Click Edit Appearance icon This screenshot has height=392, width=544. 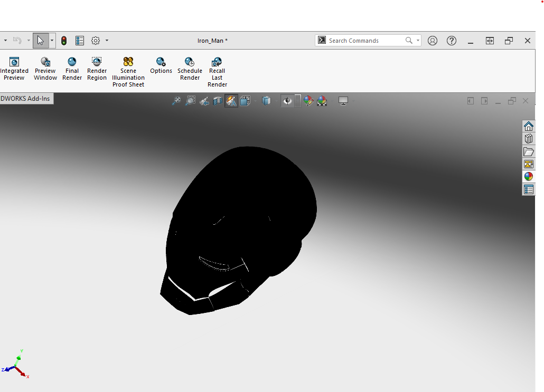308,101
